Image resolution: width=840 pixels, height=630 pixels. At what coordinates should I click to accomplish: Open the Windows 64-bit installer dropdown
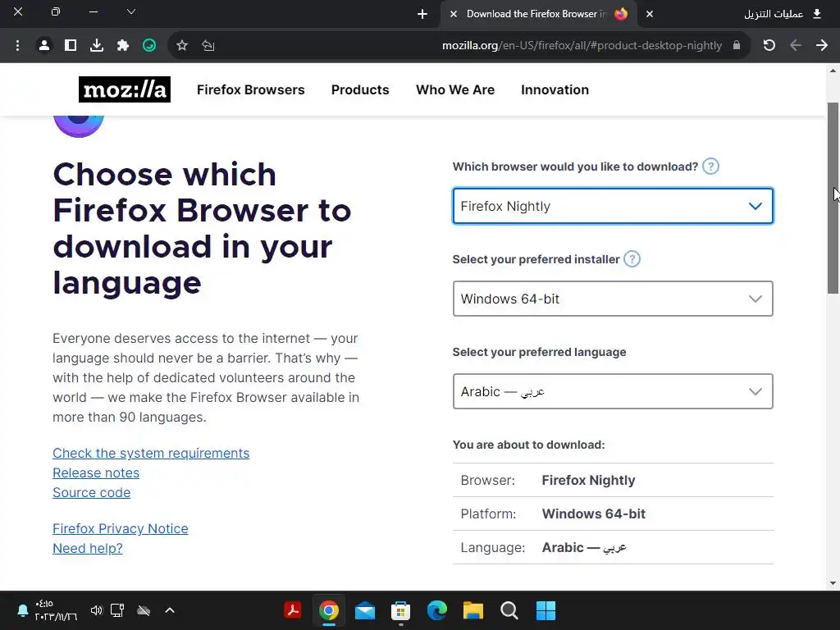(613, 299)
